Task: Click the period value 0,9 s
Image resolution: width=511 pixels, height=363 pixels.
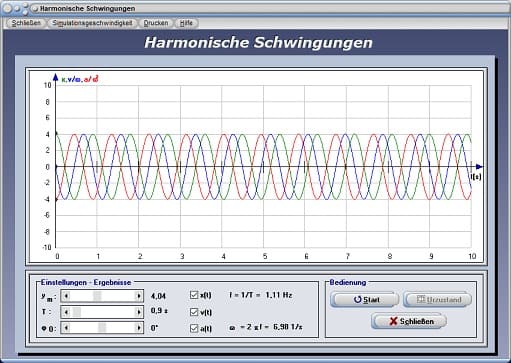Action: [159, 311]
